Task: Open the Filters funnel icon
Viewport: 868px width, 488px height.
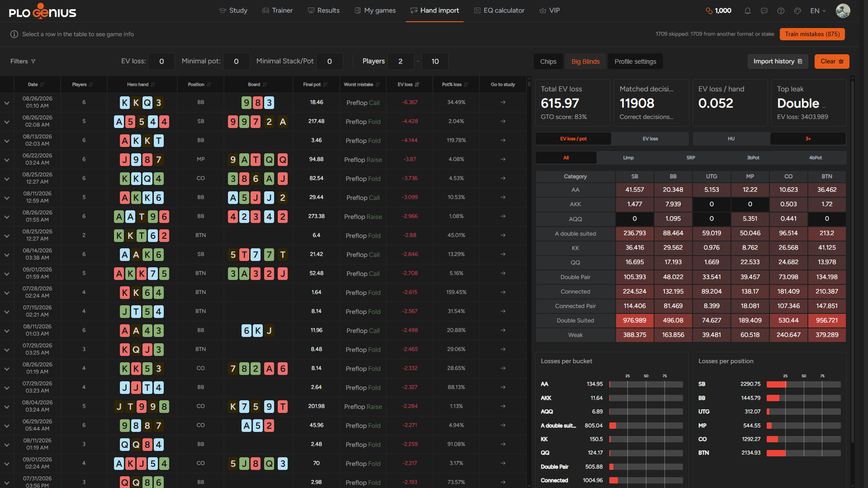Action: coord(33,62)
